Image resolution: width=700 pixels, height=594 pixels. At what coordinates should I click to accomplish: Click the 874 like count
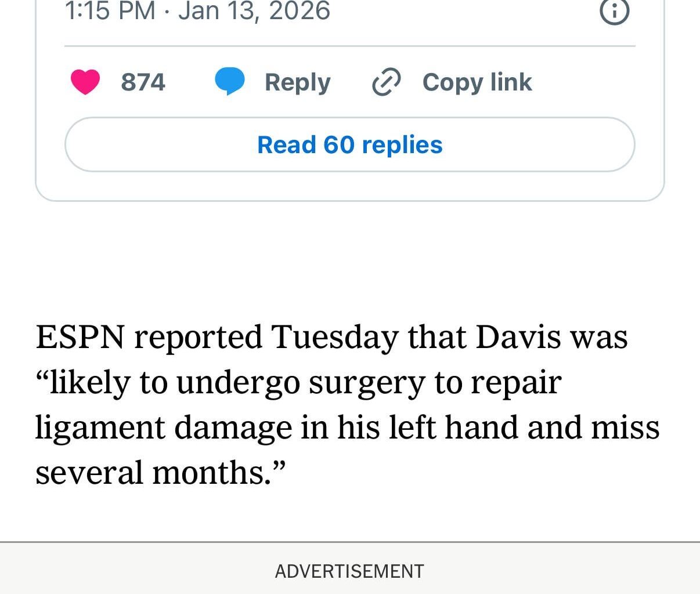click(x=142, y=81)
